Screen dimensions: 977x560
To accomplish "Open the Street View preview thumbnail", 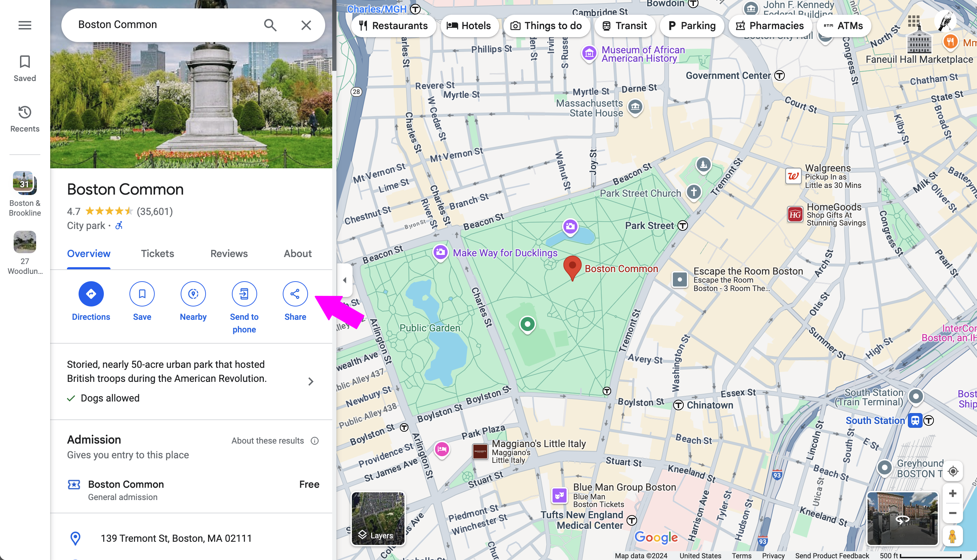I will tap(902, 519).
